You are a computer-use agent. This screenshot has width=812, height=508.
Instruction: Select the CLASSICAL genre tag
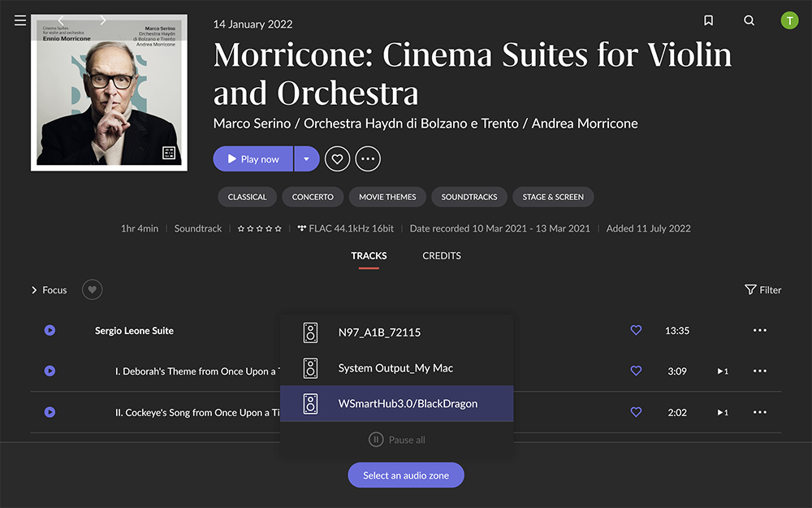coord(247,197)
